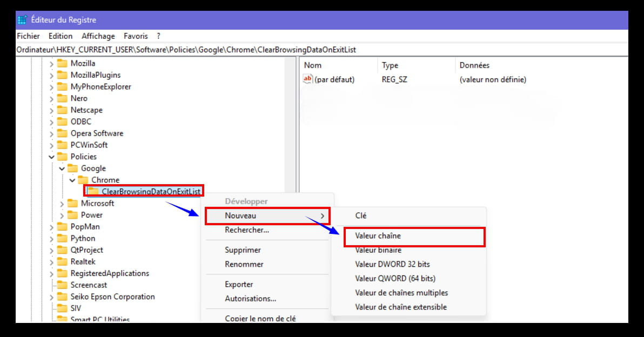Click the ab string icon of (par défaut)

click(x=307, y=79)
